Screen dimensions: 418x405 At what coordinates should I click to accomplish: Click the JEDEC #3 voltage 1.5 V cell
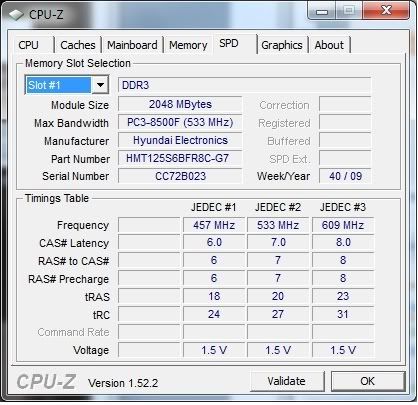(x=343, y=350)
